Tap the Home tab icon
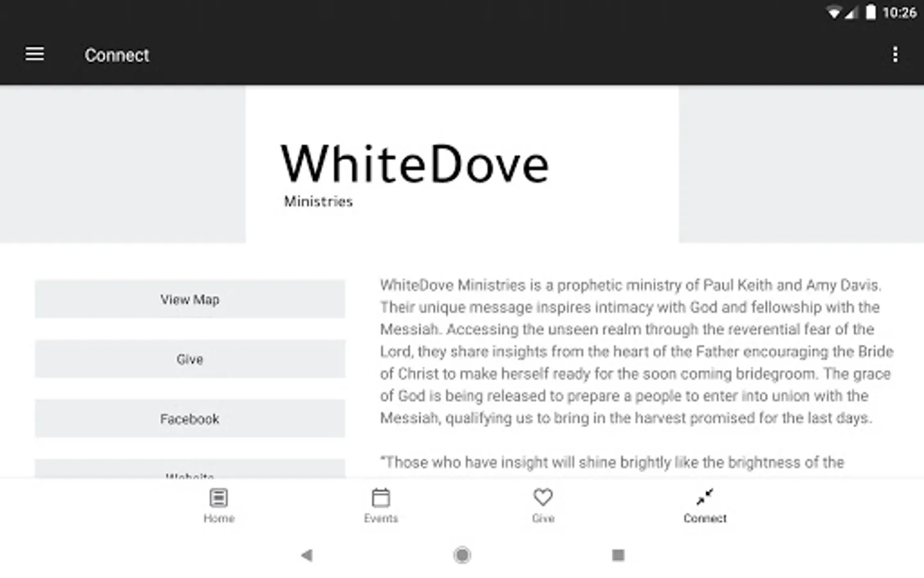Image resolution: width=924 pixels, height=578 pixels. 219,497
